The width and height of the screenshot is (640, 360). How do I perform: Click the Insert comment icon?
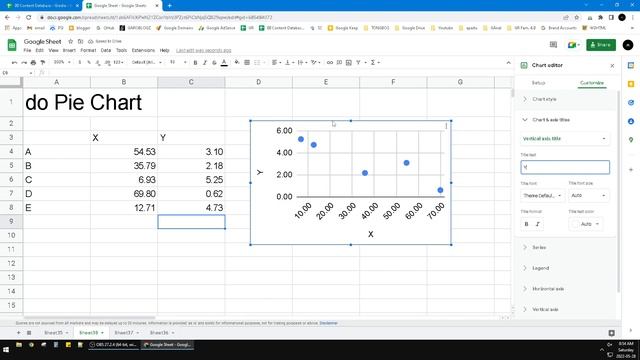click(x=339, y=62)
